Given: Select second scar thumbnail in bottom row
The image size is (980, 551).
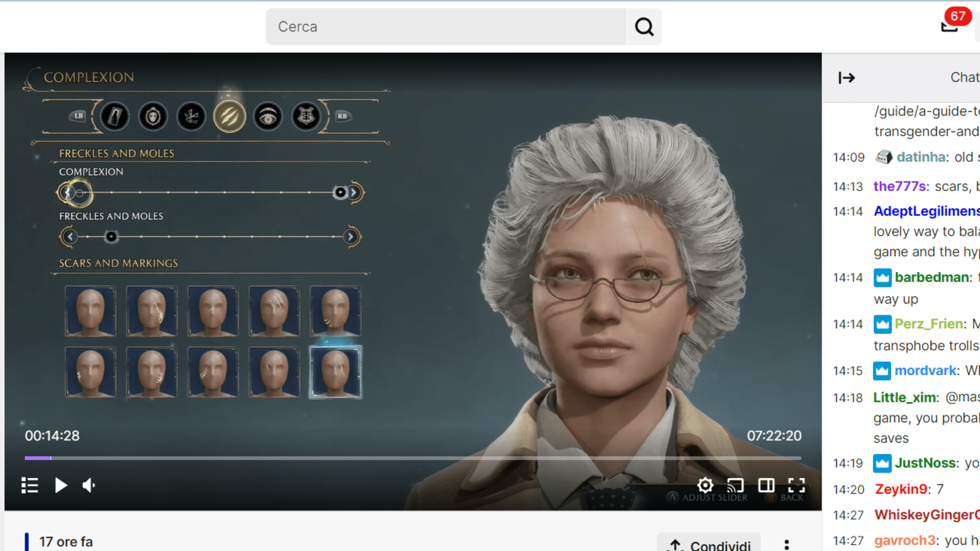Looking at the screenshot, I should (x=152, y=372).
